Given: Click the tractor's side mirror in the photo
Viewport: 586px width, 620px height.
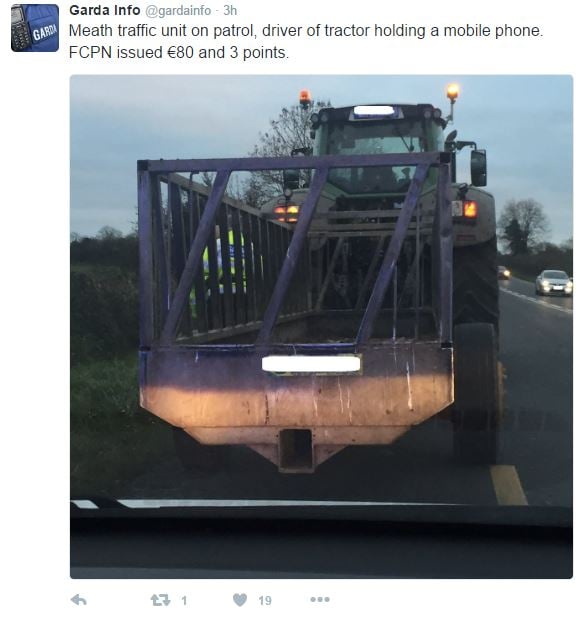Looking at the screenshot, I should [478, 168].
